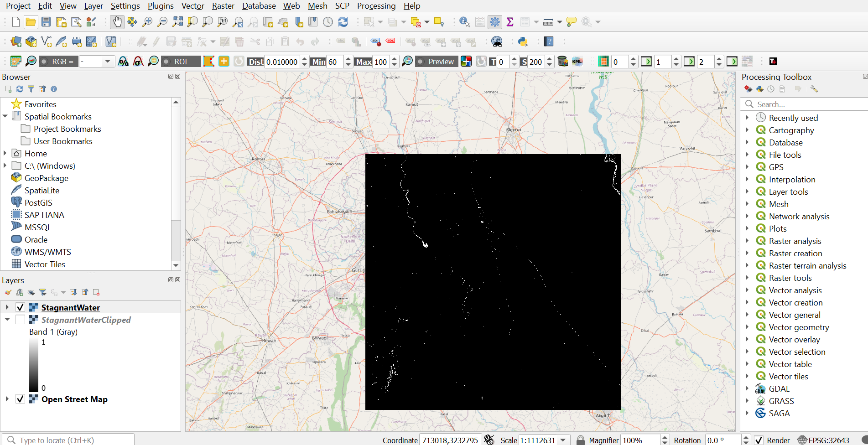Click the Refresh map icon
The image size is (868, 445).
pyautogui.click(x=343, y=22)
